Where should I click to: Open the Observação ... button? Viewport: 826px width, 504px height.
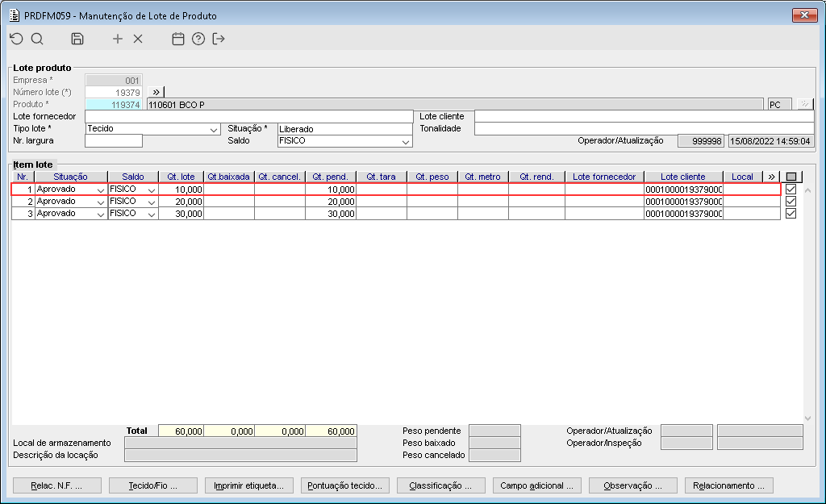(x=632, y=485)
